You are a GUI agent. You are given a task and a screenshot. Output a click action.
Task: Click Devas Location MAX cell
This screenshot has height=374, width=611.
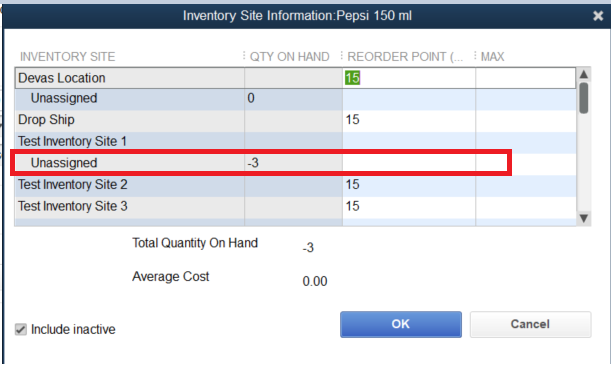pos(525,78)
